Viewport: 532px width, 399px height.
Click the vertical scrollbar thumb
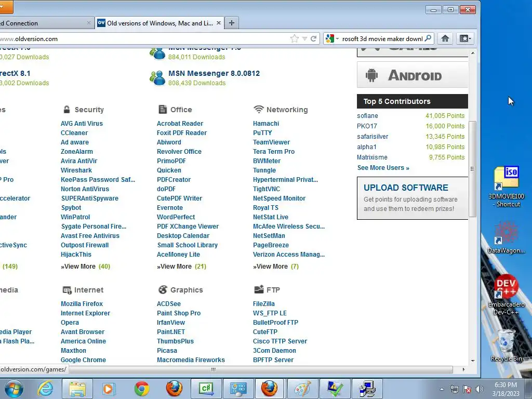click(472, 169)
